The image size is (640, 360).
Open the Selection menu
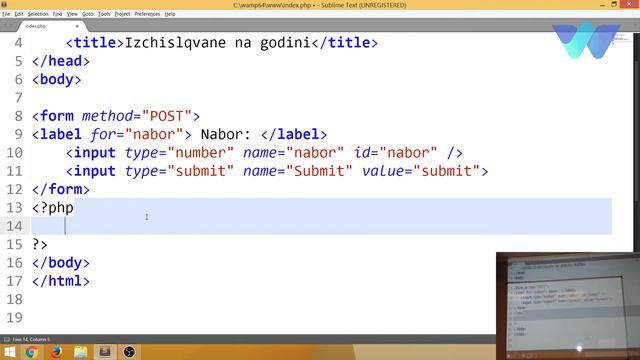coord(38,14)
